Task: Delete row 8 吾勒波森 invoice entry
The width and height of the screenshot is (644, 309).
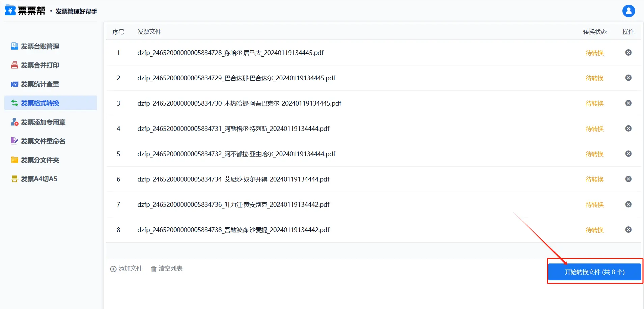Action: [x=628, y=230]
